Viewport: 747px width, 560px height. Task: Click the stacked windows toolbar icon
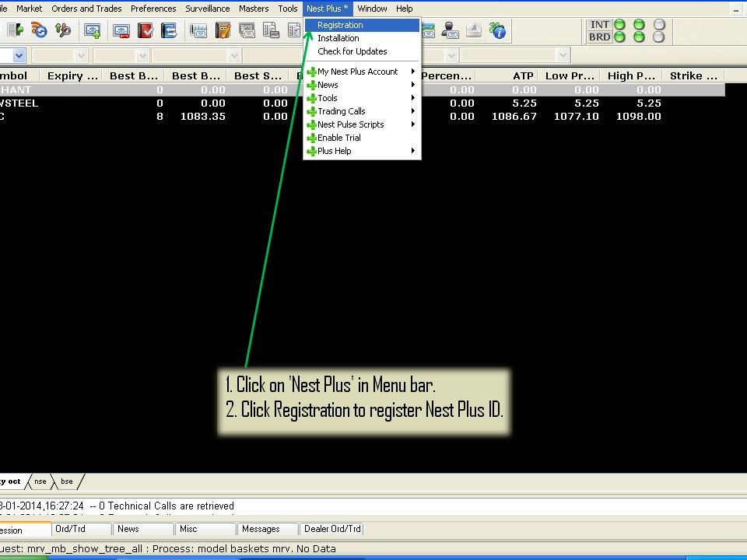click(247, 31)
